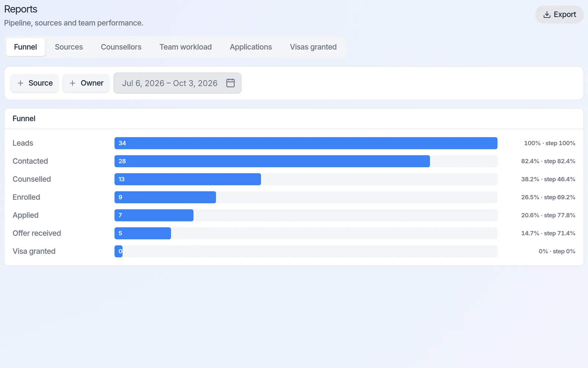Open the Jul 6 – Oct 3, 2026 date picker
Screen dimensions: 588x368
177,83
